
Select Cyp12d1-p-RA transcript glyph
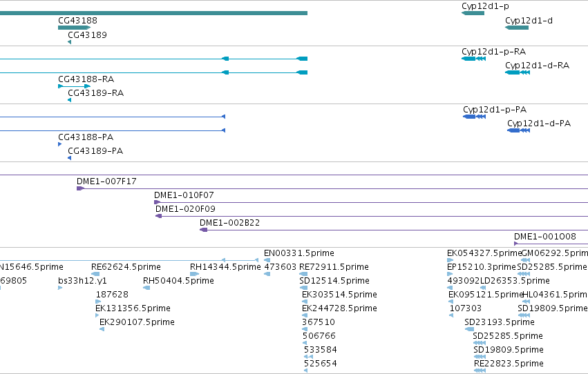[473, 59]
